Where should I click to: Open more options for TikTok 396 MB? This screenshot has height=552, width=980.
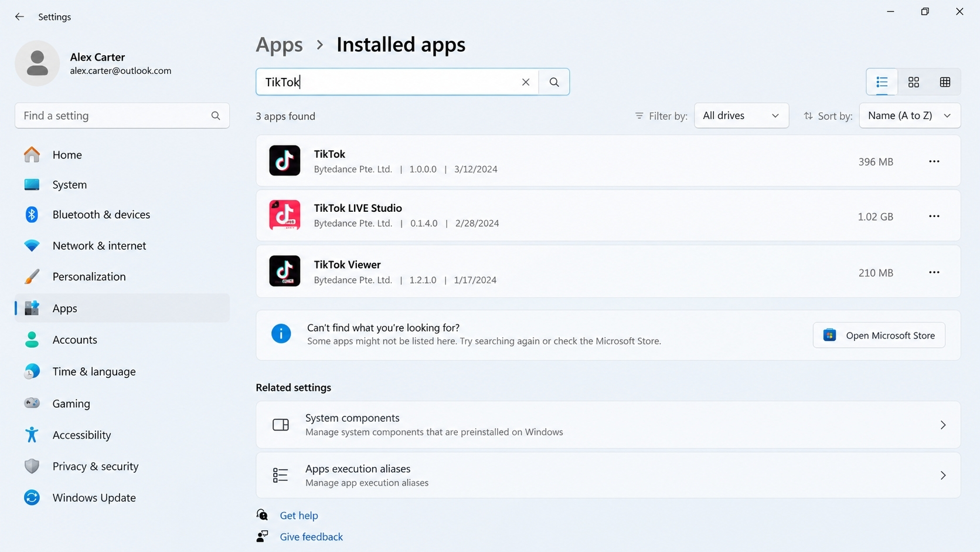click(x=934, y=161)
